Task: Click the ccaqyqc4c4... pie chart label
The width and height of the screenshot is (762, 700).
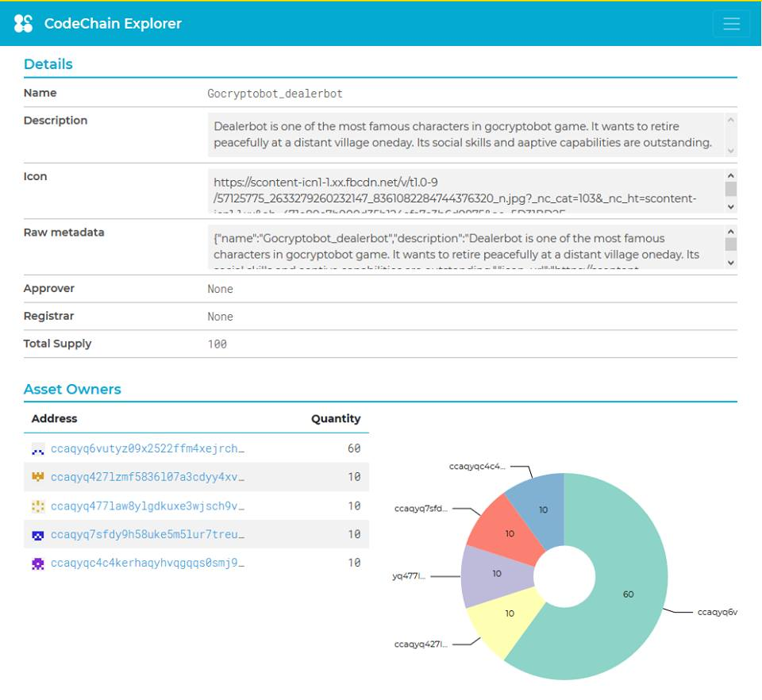Action: pyautogui.click(x=477, y=467)
